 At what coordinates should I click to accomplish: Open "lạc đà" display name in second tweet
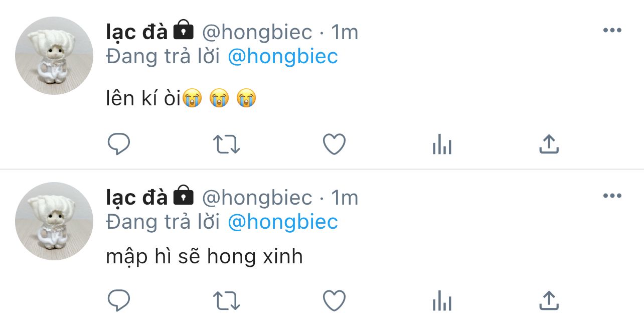click(136, 198)
